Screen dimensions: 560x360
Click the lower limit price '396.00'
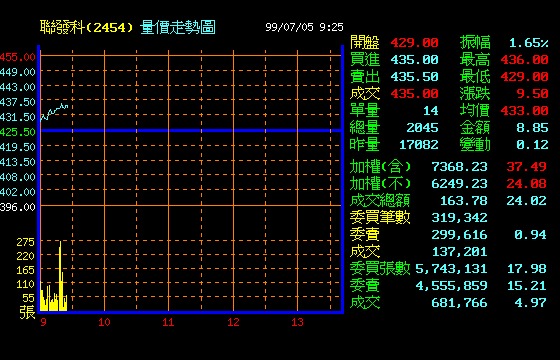18,207
